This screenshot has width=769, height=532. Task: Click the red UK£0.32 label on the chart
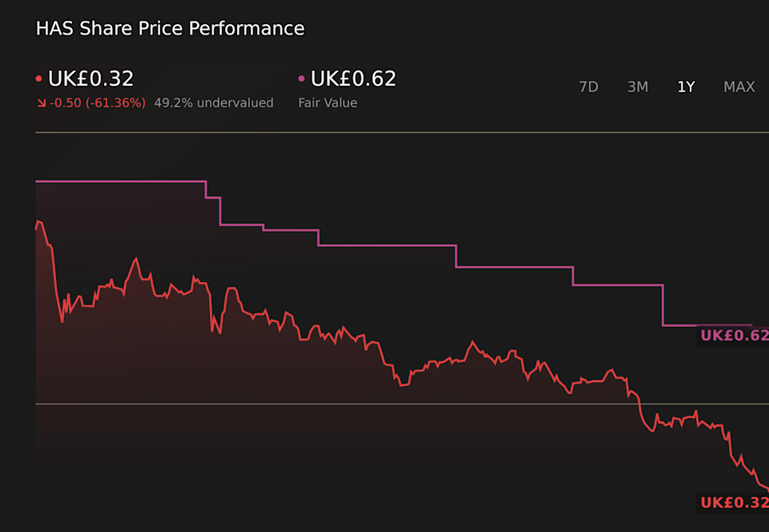pos(735,503)
